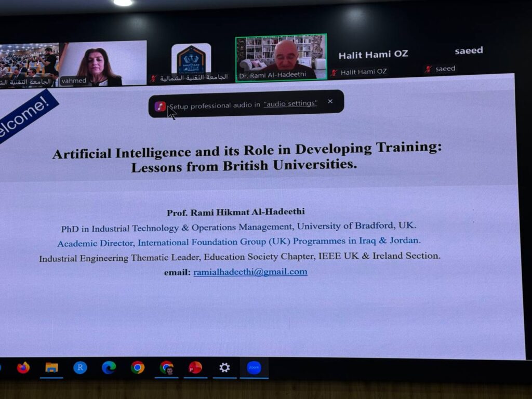
Task: Click the university logo participant tile
Action: (191, 62)
